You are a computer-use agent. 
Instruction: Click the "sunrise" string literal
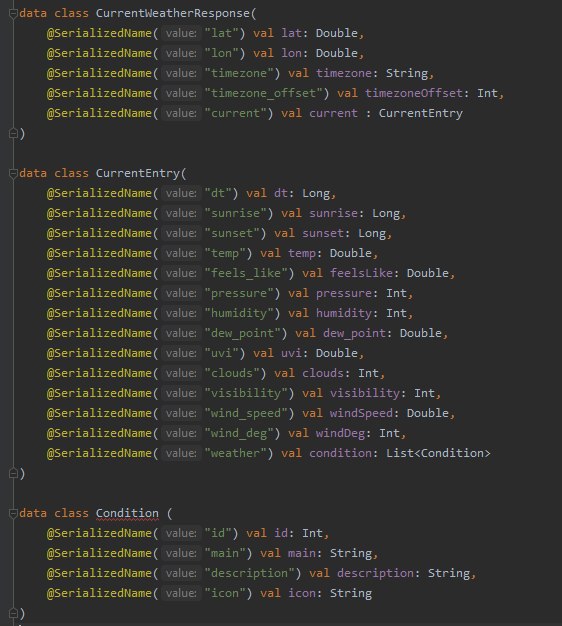pos(235,213)
